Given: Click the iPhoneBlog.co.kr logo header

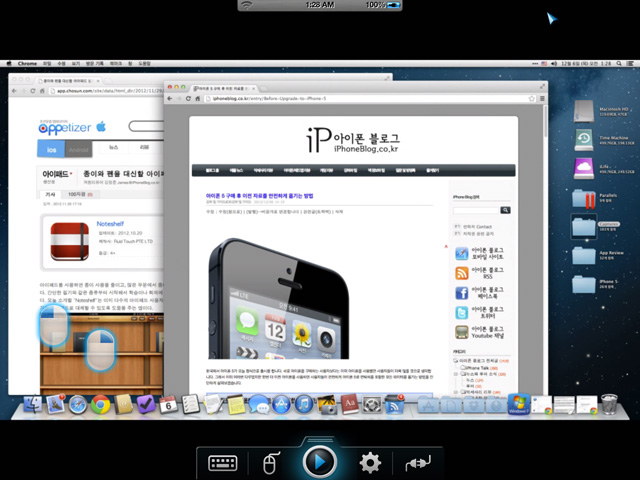Looking at the screenshot, I should tap(353, 140).
